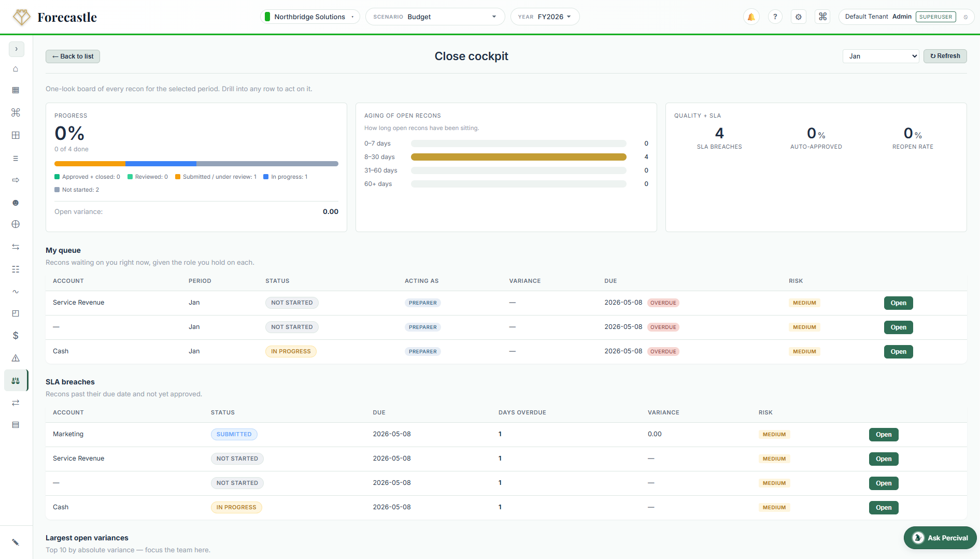
Task: Open the warning triangle sidebar icon
Action: 16,358
